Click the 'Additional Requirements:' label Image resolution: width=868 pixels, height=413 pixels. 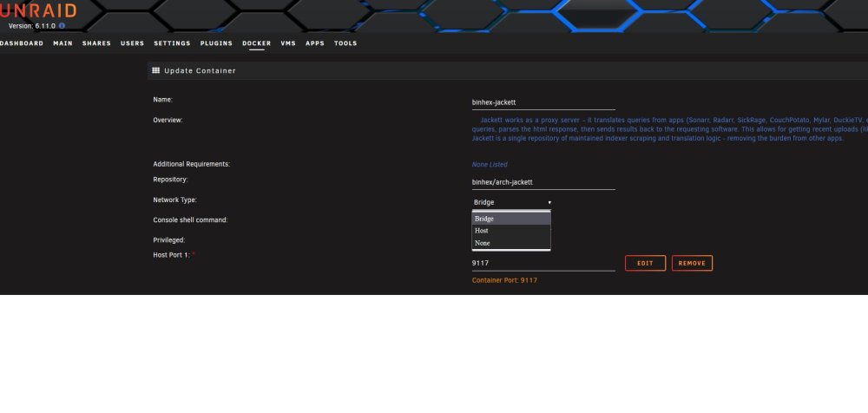pyautogui.click(x=192, y=165)
